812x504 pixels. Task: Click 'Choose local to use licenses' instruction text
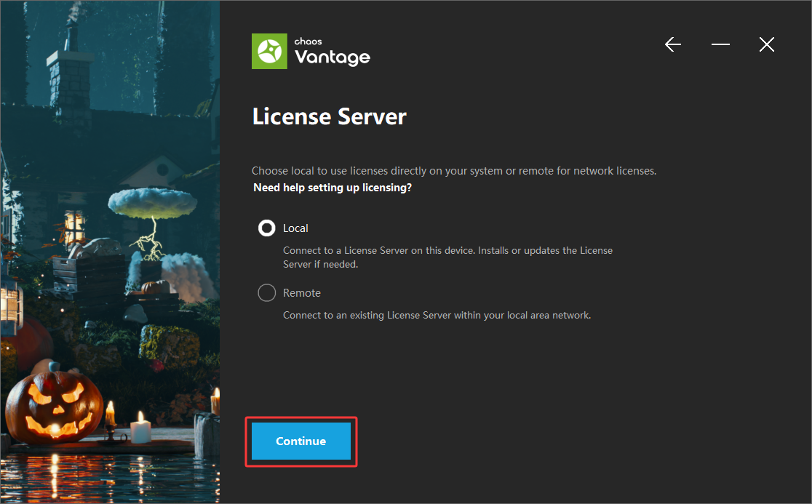point(454,171)
